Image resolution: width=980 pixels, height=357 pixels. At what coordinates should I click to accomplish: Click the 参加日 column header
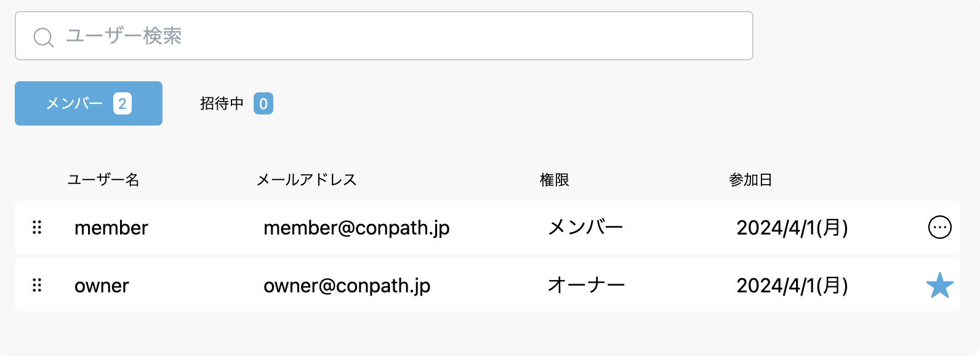[750, 180]
